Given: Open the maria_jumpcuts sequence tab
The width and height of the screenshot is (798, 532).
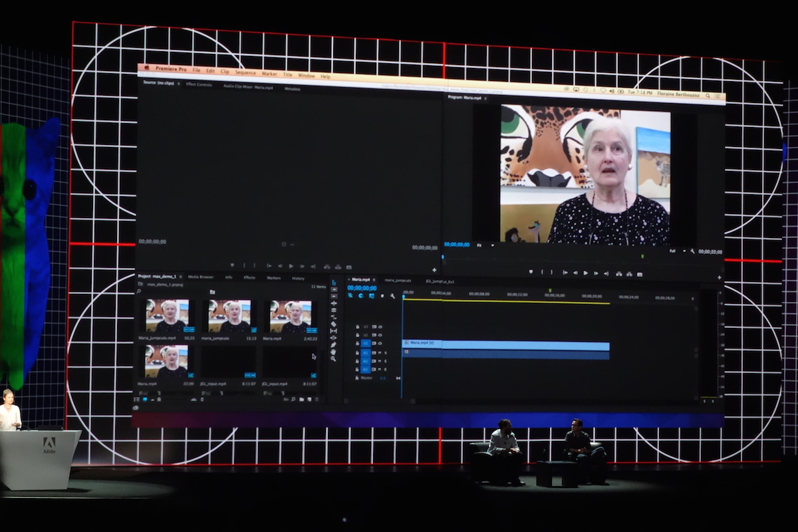Looking at the screenshot, I should [x=398, y=281].
